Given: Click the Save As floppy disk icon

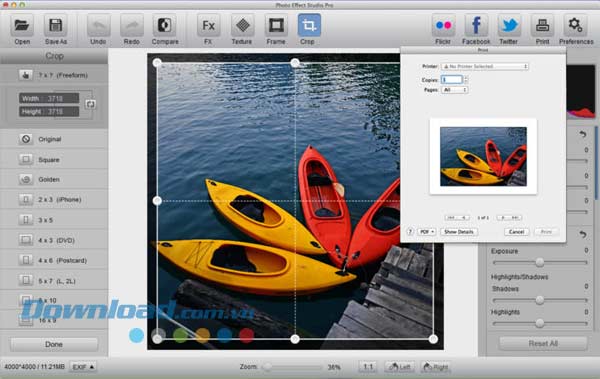Looking at the screenshot, I should point(55,26).
